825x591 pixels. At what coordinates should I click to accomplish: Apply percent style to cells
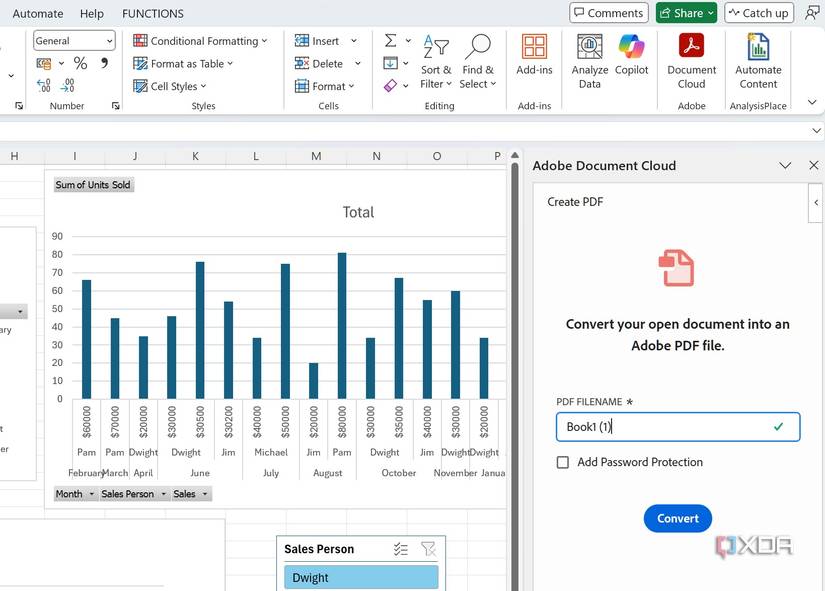(x=79, y=62)
